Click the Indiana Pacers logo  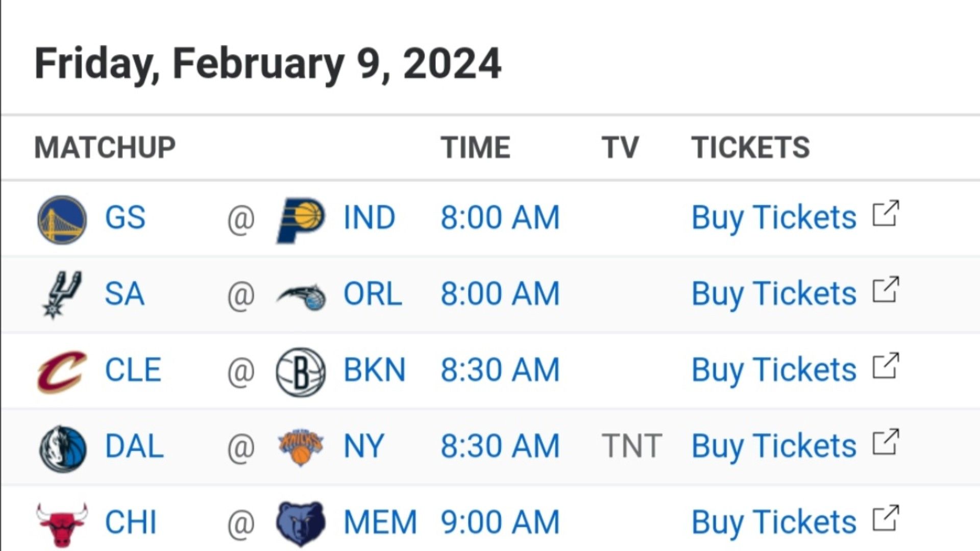[301, 220]
